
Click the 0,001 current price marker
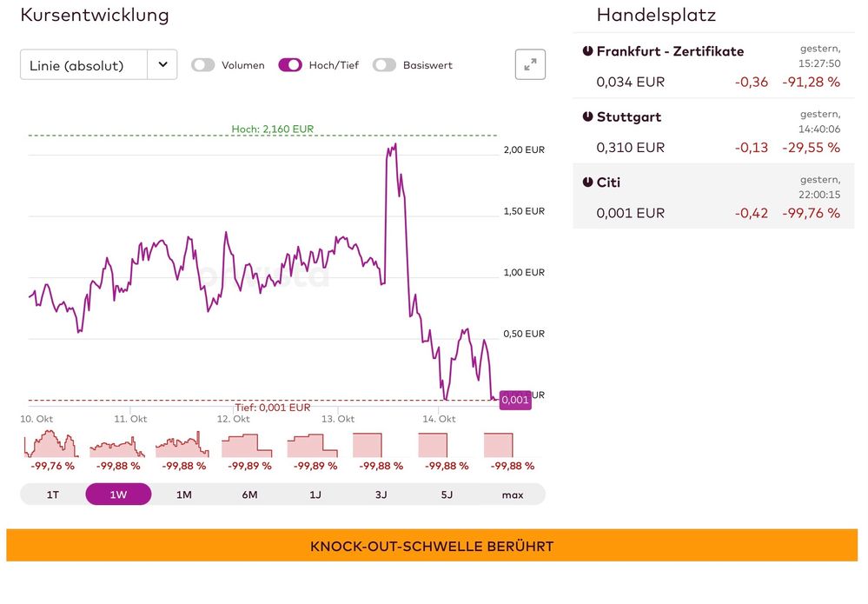click(x=515, y=400)
